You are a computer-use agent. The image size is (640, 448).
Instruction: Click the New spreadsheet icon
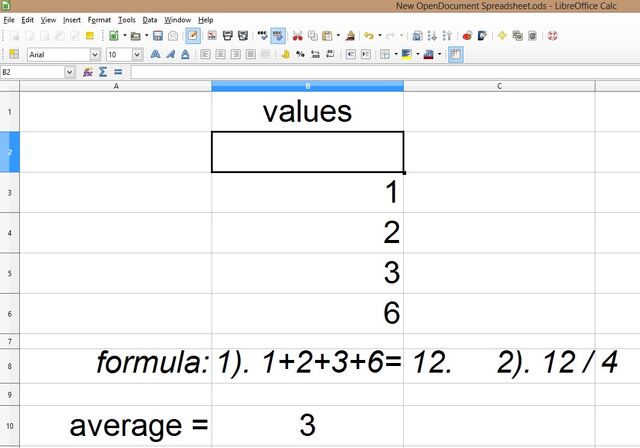point(114,36)
